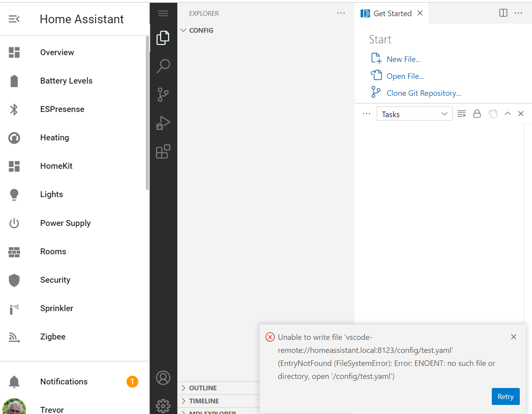Click the Split Editor Right icon
This screenshot has width=532, height=414.
(503, 13)
